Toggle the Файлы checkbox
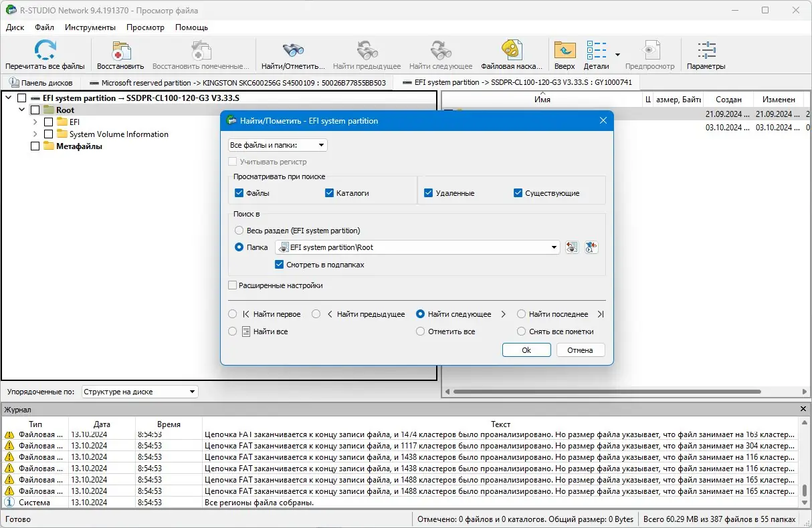This screenshot has width=812, height=528. tap(239, 193)
